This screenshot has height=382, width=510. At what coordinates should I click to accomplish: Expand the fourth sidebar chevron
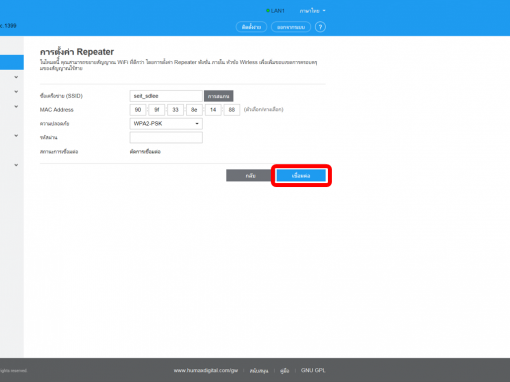click(16, 136)
